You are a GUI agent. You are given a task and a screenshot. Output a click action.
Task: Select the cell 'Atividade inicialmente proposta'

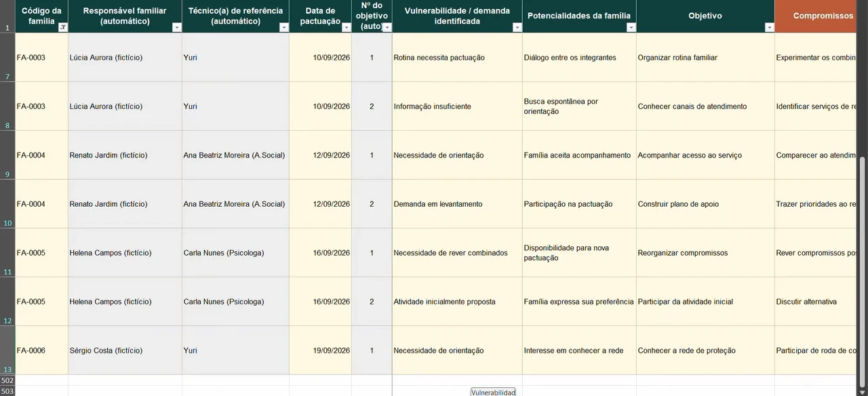(x=457, y=302)
